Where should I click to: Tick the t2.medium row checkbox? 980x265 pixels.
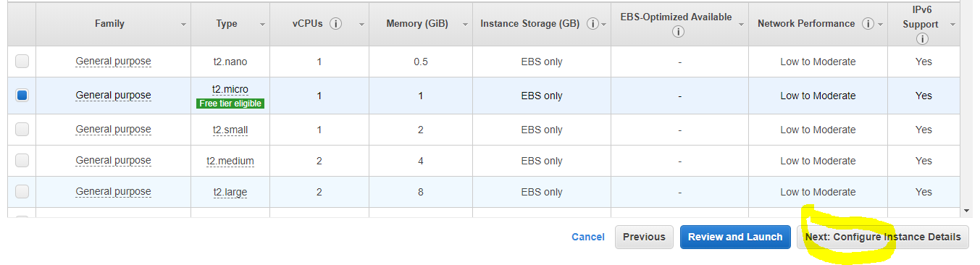tap(22, 160)
